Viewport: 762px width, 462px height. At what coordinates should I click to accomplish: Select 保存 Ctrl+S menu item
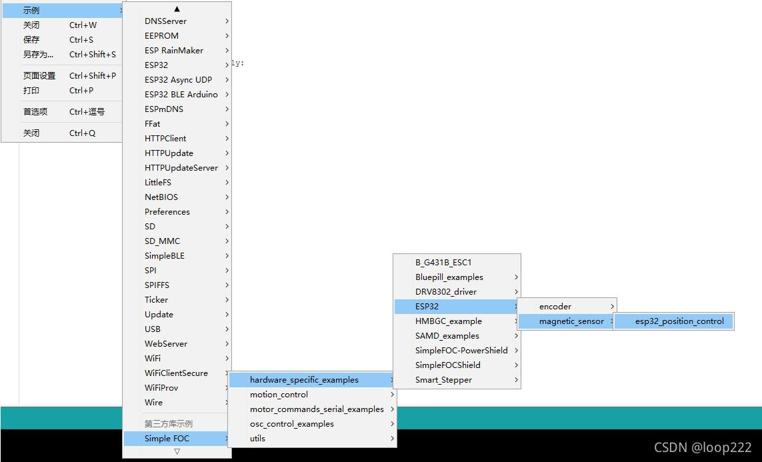(x=63, y=40)
